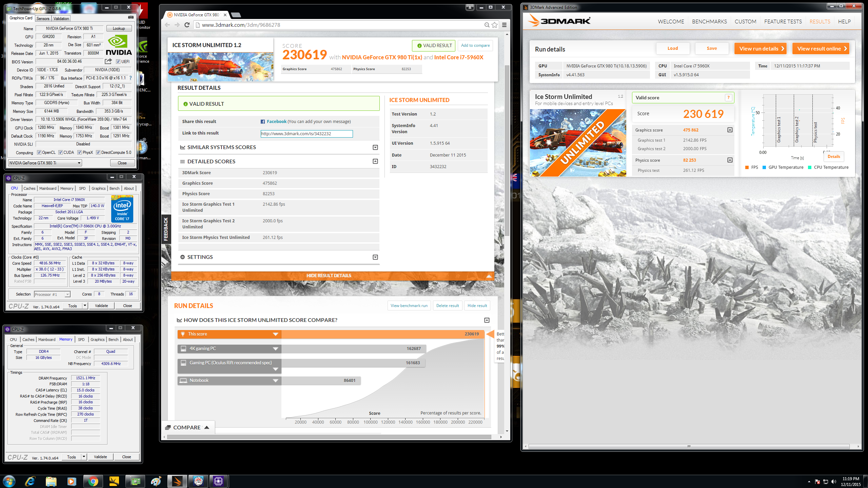868x488 pixels.
Task: Click the GPU-Z screenshot camera icon
Action: click(x=131, y=17)
